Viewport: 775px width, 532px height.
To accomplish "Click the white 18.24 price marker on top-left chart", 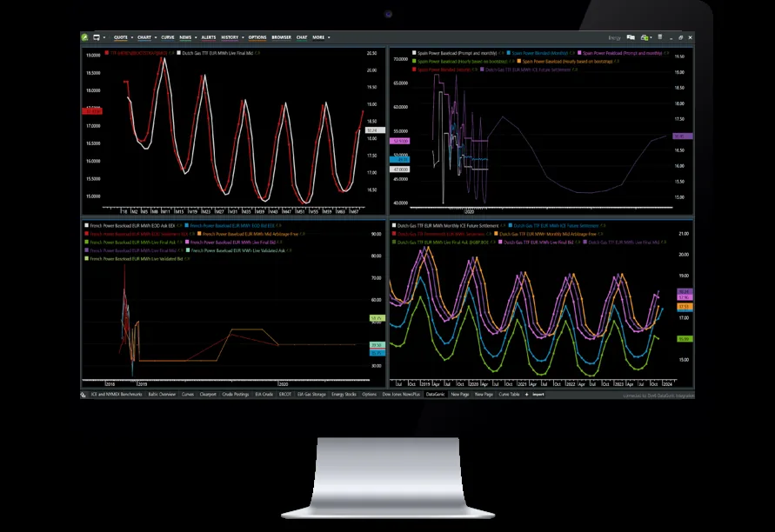I will pyautogui.click(x=375, y=130).
